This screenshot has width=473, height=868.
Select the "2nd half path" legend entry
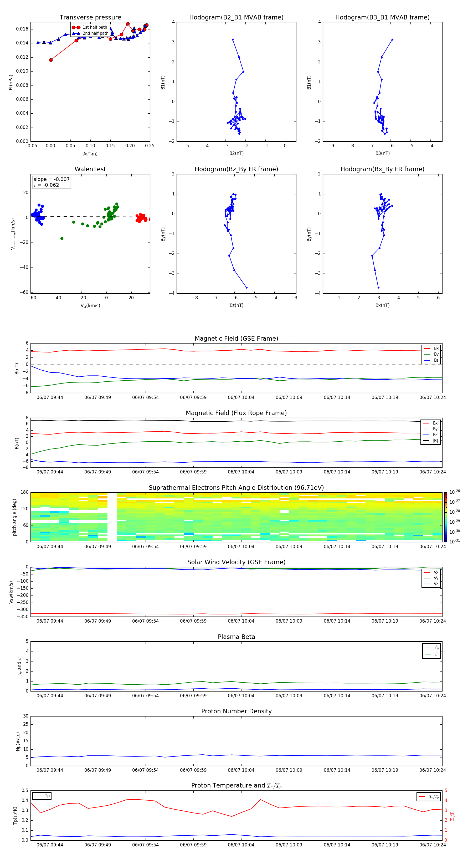pyautogui.click(x=90, y=33)
